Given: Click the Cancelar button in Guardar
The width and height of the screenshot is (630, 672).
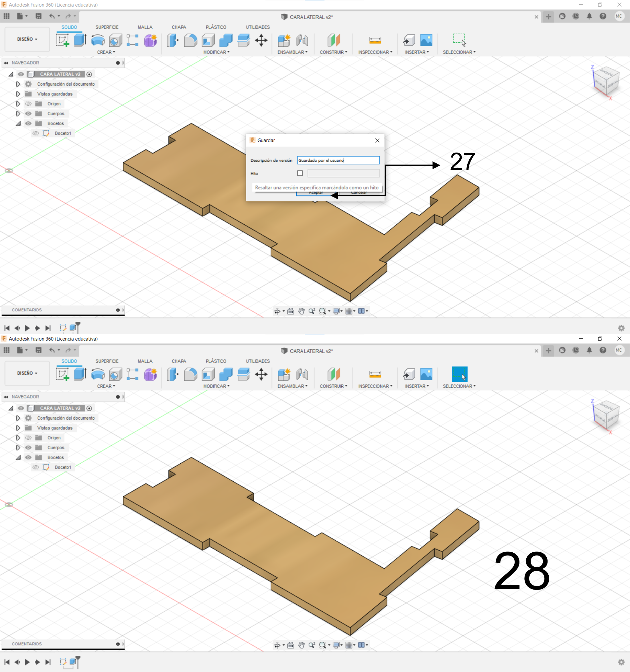Looking at the screenshot, I should click(x=359, y=193).
